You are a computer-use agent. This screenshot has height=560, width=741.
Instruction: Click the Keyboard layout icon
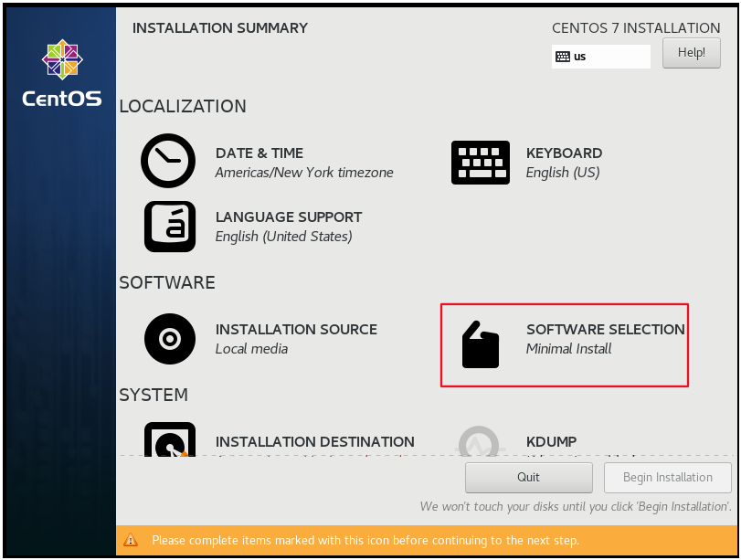click(x=480, y=162)
